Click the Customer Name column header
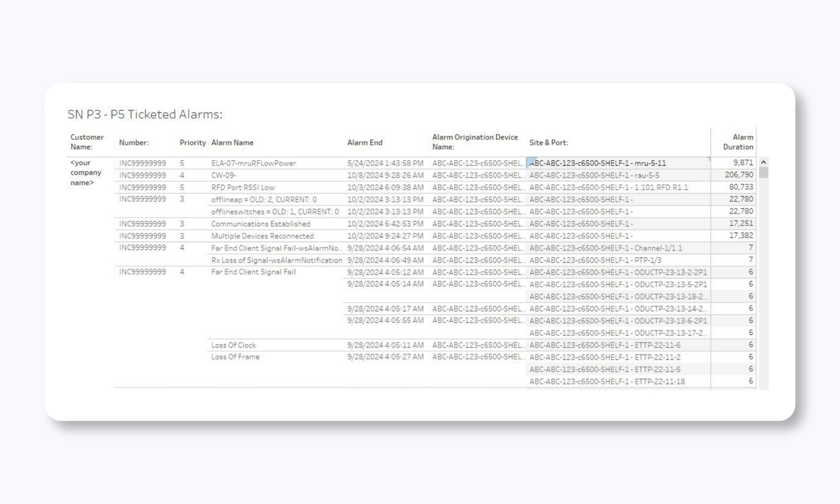Screen dimensions: 840x504 (x=87, y=142)
